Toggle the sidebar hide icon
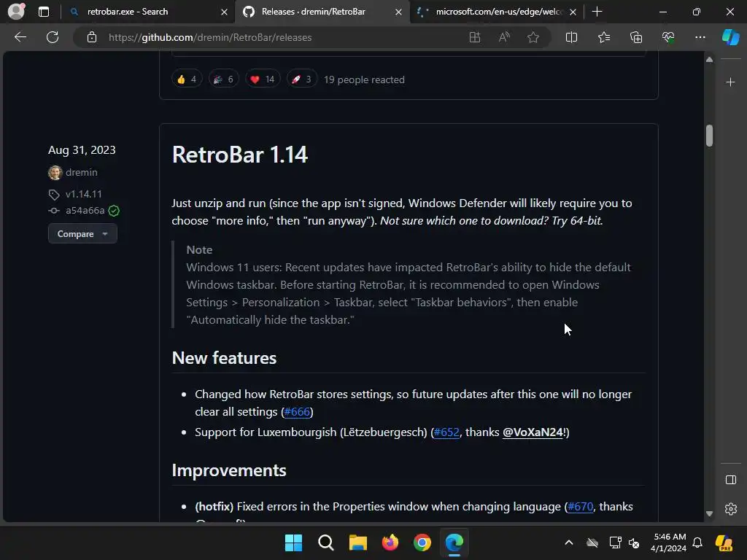Image resolution: width=747 pixels, height=560 pixels. 730,480
